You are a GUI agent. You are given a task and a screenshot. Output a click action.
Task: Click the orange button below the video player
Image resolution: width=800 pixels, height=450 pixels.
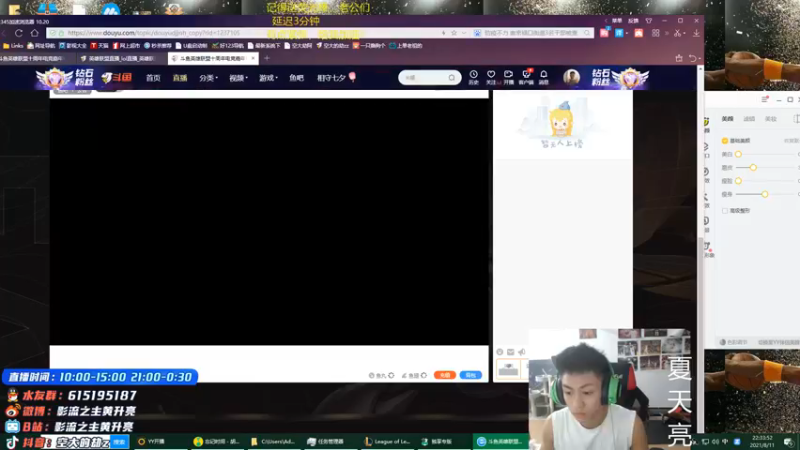click(444, 375)
